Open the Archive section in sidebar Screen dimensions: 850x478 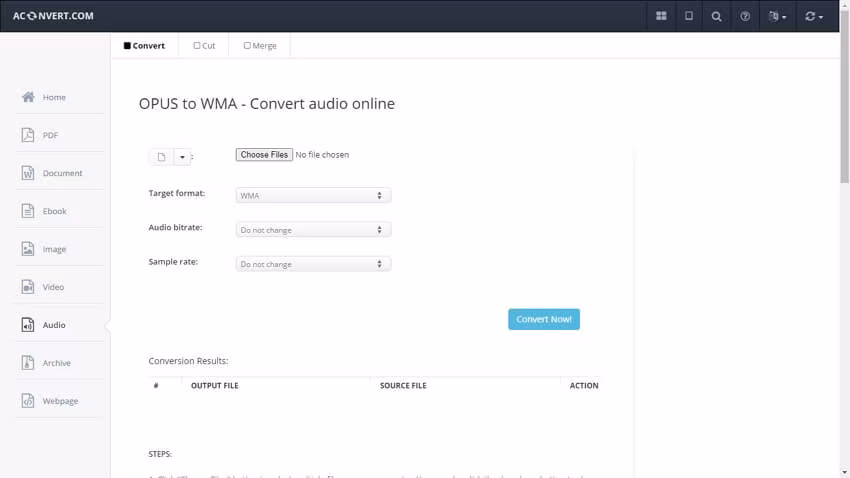click(x=56, y=363)
